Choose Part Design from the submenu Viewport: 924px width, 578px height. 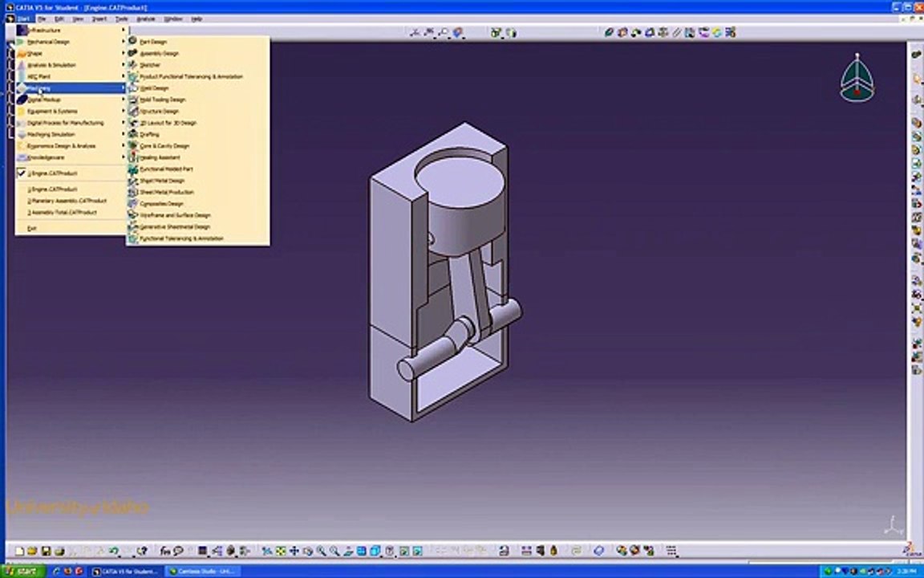pyautogui.click(x=197, y=42)
